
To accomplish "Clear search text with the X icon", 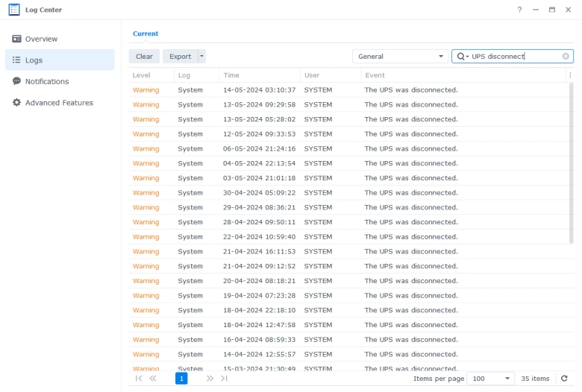I will coord(566,57).
